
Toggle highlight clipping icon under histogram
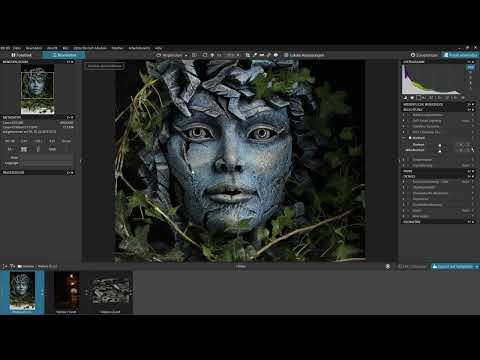coord(412,98)
